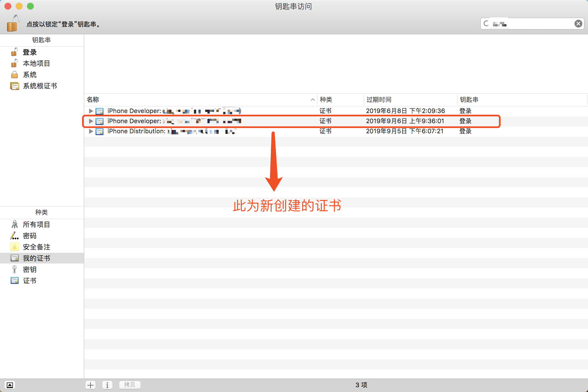Image resolution: width=588 pixels, height=392 pixels.
Task: Open the 安全备注 category
Action: (x=36, y=247)
